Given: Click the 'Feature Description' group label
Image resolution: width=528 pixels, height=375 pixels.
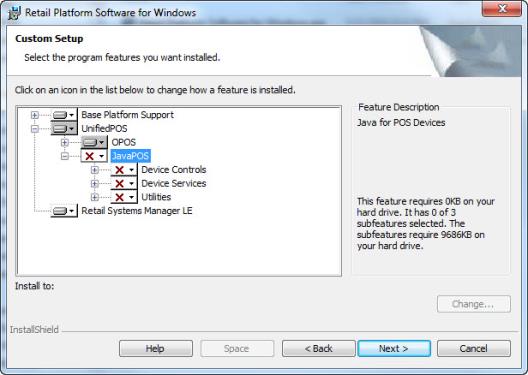Looking at the screenshot, I should 399,107.
